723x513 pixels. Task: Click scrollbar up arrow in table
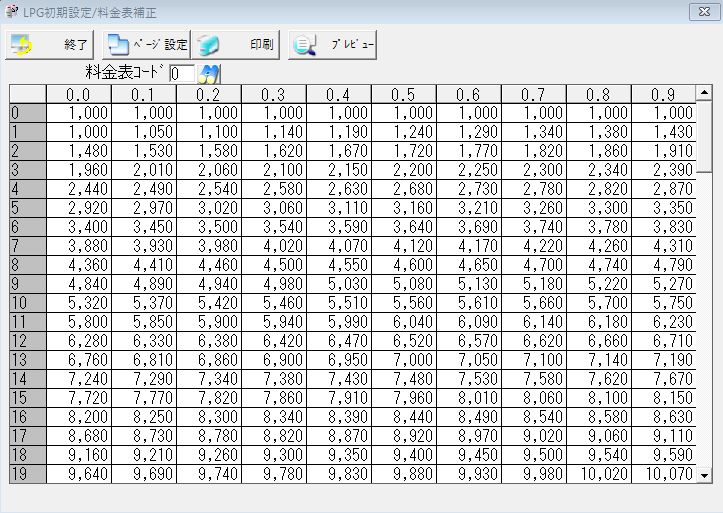click(x=704, y=94)
